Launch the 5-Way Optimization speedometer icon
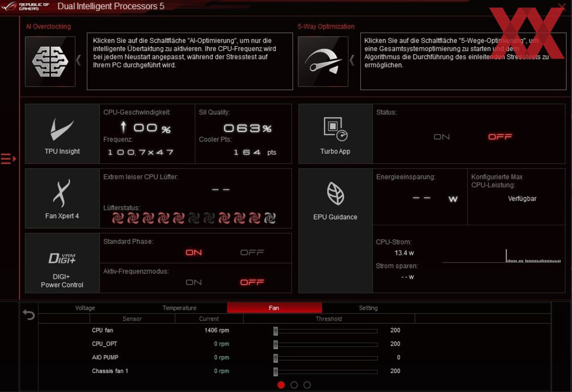The height and width of the screenshot is (392, 572). click(x=323, y=61)
